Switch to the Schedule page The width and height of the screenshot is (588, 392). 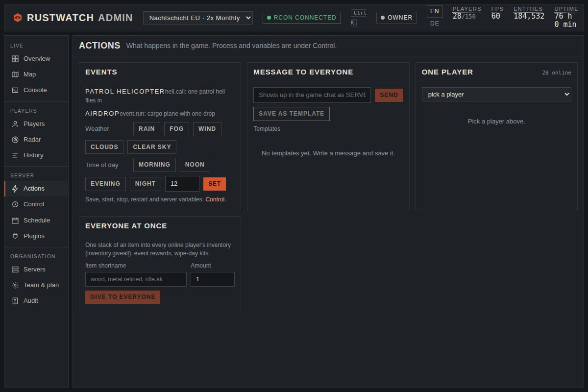point(37,220)
